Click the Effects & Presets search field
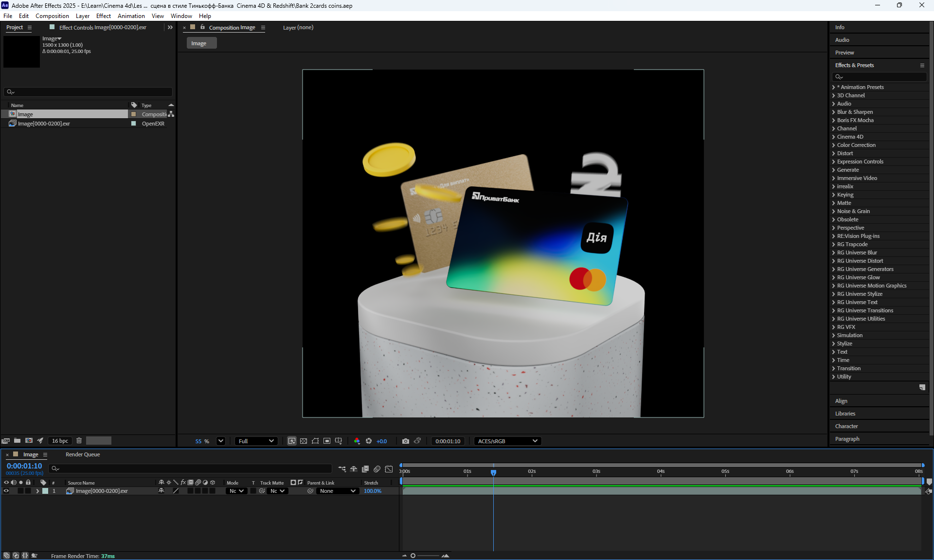 pos(880,77)
